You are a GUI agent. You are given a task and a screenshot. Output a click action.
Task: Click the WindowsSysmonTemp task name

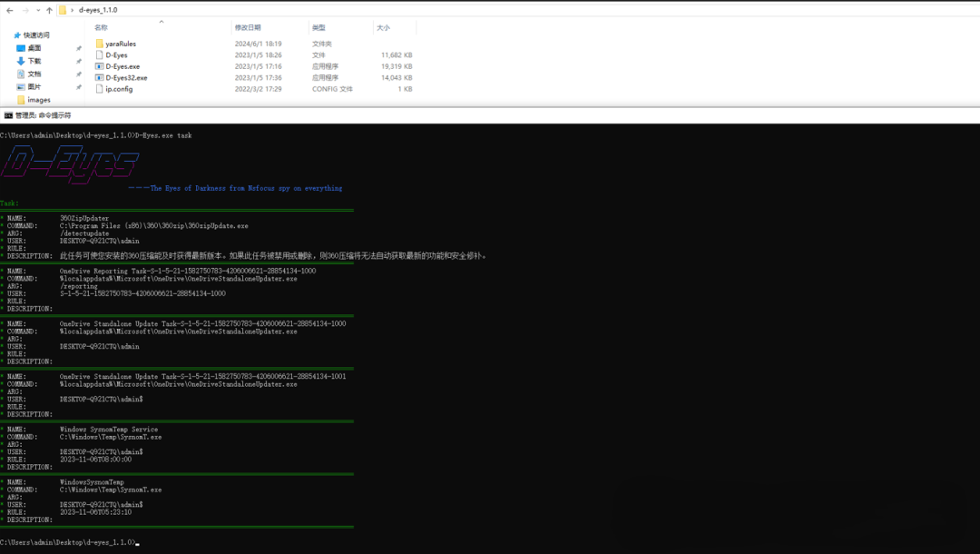point(92,482)
